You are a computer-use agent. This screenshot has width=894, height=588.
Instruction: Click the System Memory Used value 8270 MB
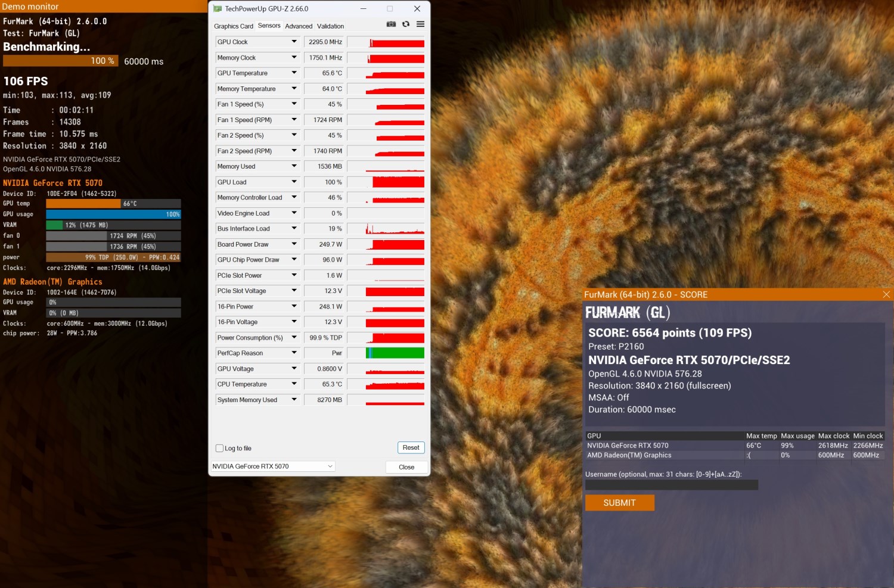click(x=325, y=400)
